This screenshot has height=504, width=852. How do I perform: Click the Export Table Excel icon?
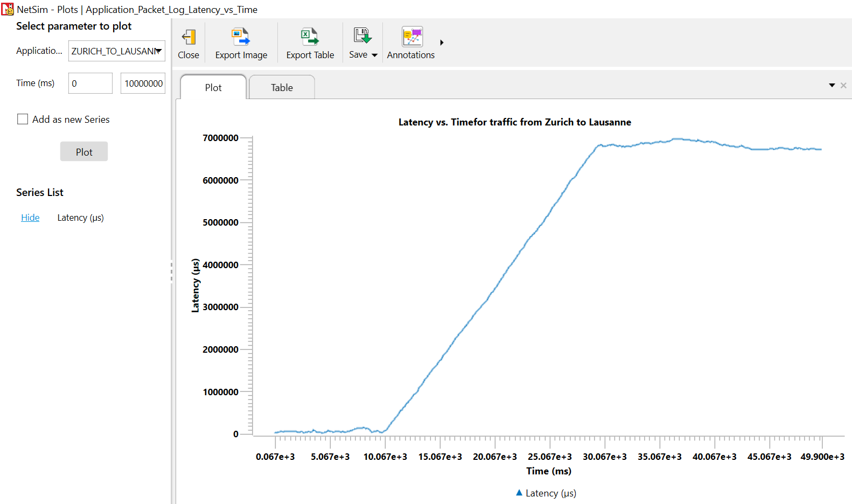tap(310, 37)
